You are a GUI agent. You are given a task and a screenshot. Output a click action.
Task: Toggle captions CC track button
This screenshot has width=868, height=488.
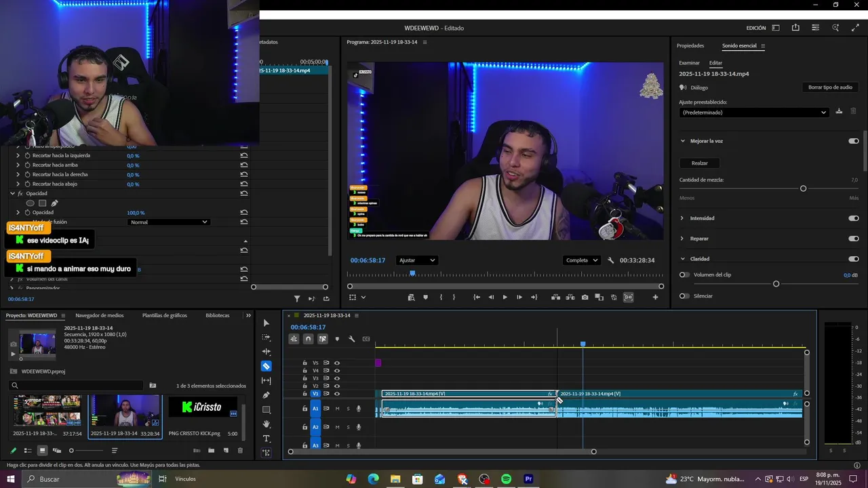[366, 339]
